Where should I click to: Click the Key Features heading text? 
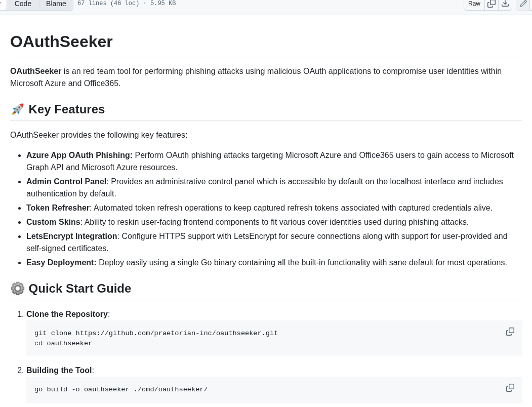point(67,109)
